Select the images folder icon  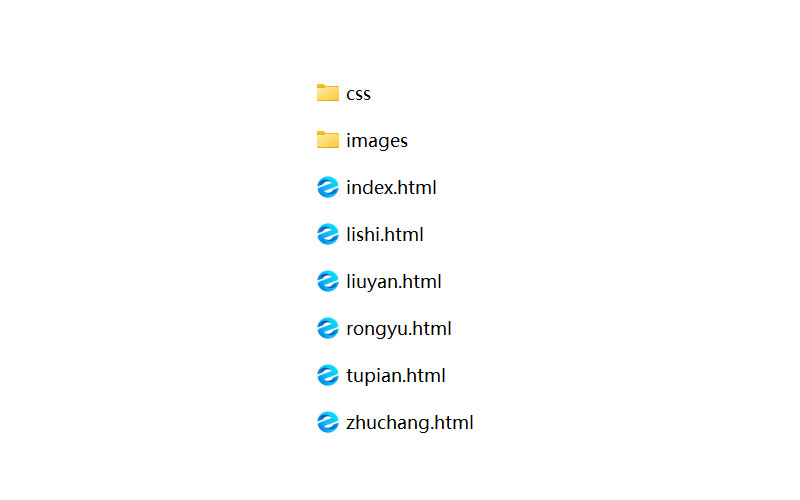(328, 140)
